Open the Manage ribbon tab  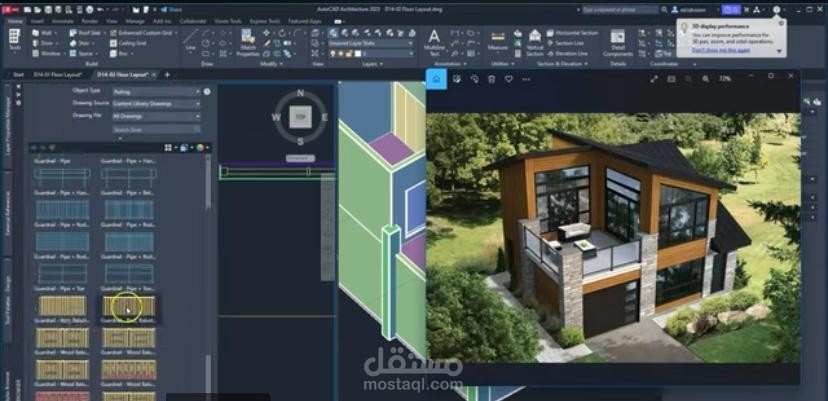(x=135, y=21)
